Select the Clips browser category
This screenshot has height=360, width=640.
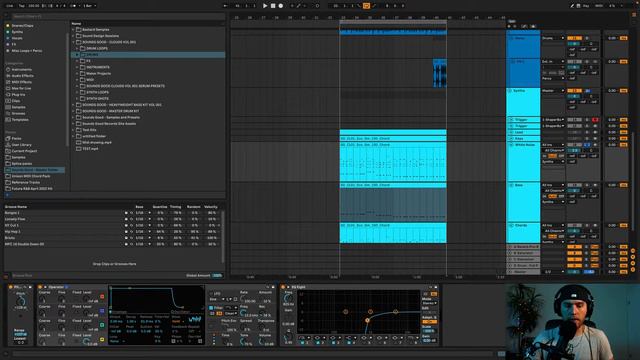pyautogui.click(x=16, y=101)
